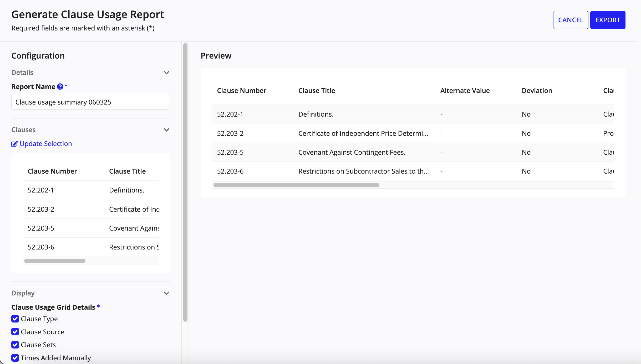
Task: Select 52.203-5 in the Clauses list
Action: pos(41,228)
